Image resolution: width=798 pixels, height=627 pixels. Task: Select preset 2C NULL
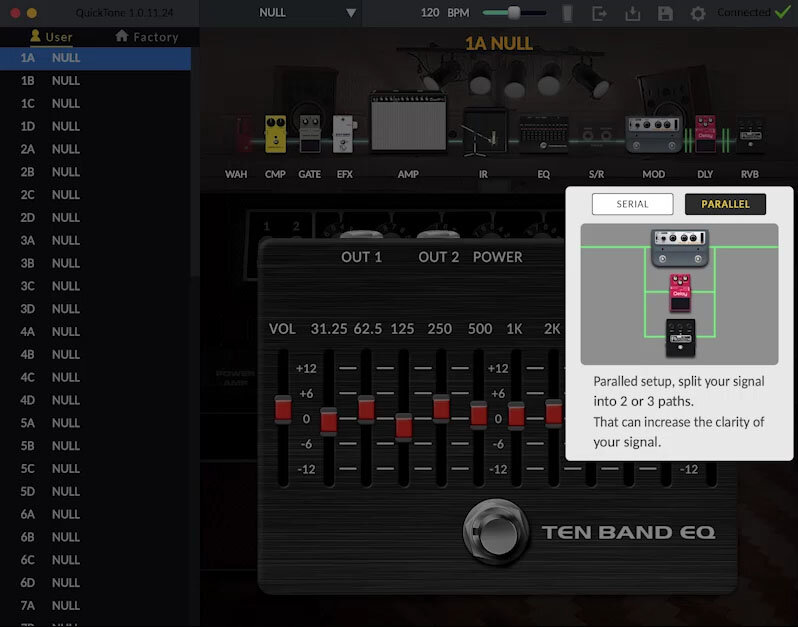(95, 195)
